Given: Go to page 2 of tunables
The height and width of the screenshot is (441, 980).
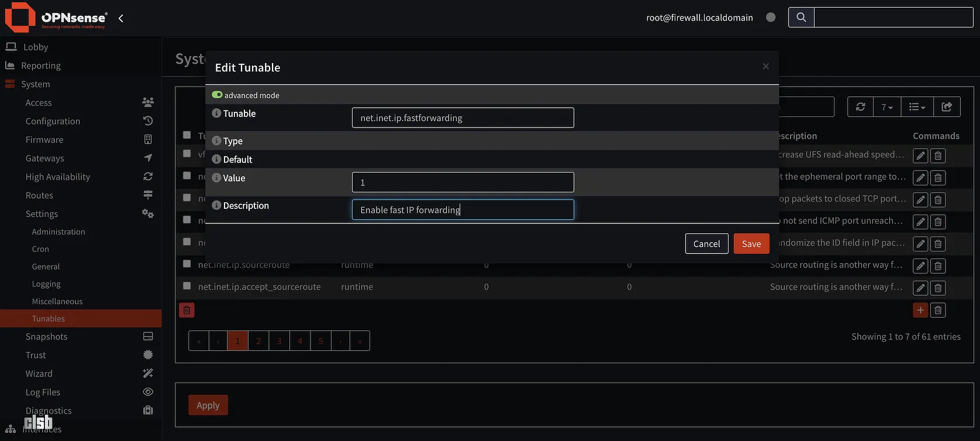Looking at the screenshot, I should (258, 341).
